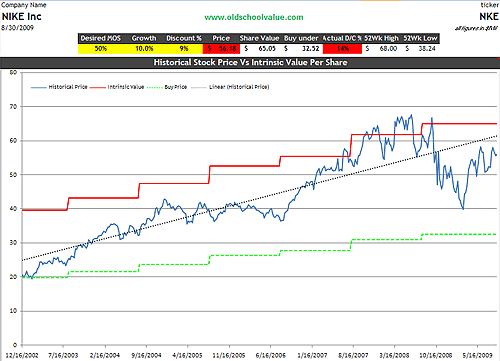This screenshot has width=500, height=361.
Task: Click the 52Wk Low header cell
Action: click(x=420, y=38)
